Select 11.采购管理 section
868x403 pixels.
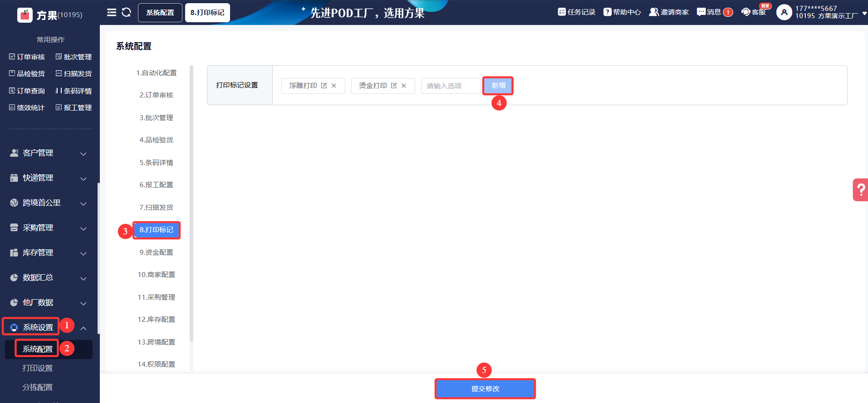(x=156, y=297)
